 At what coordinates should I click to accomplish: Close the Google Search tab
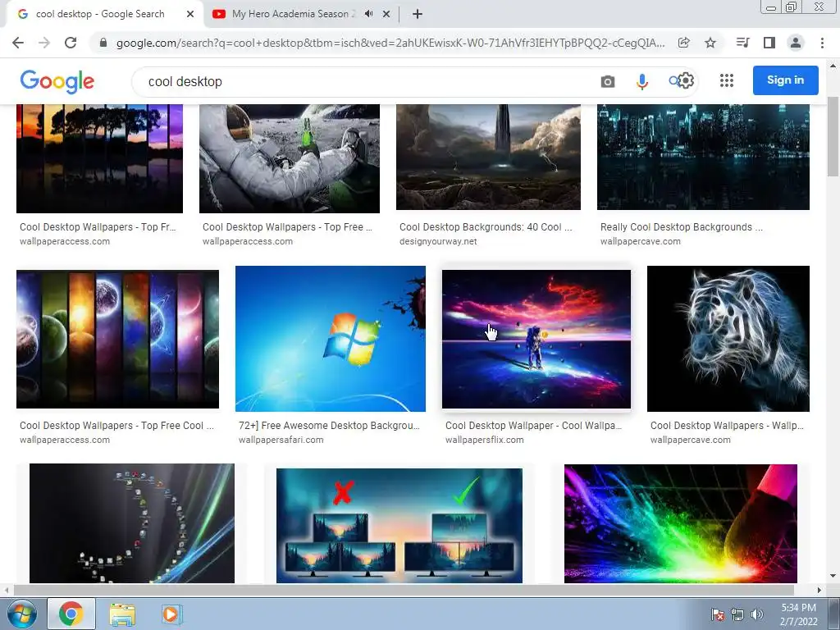[x=190, y=14]
